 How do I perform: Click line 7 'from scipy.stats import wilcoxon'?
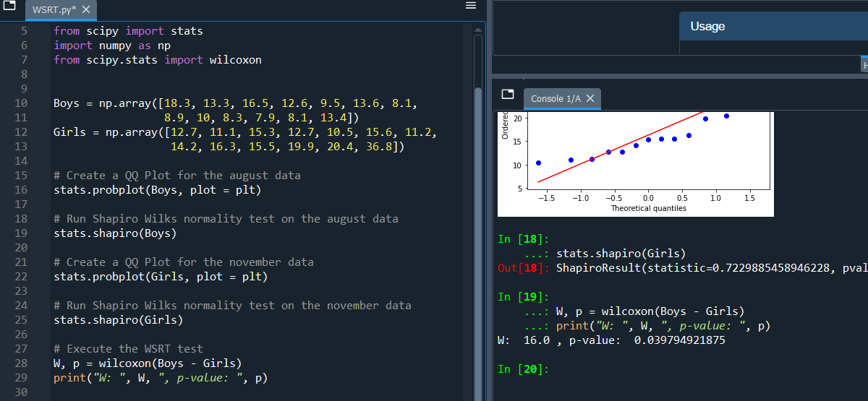158,60
